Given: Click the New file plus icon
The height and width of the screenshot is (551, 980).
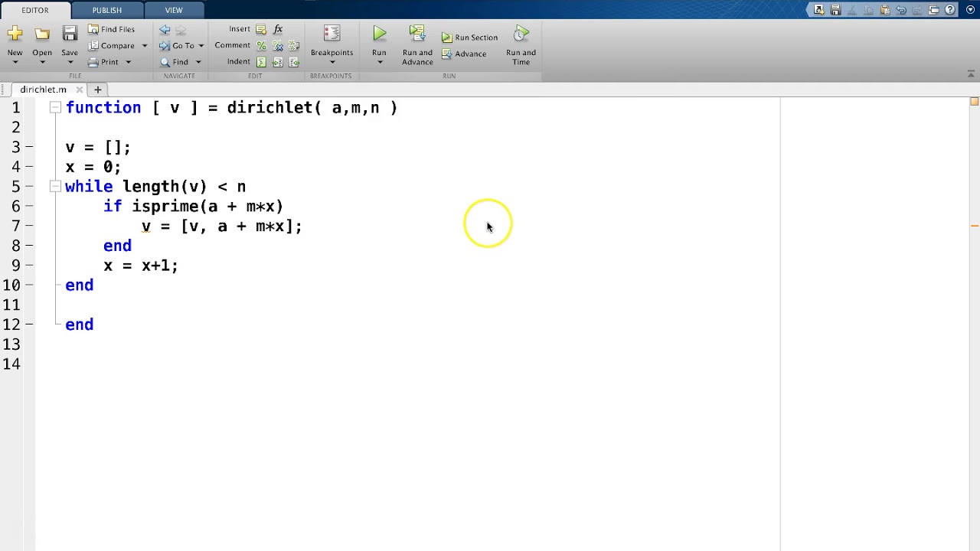Looking at the screenshot, I should (x=15, y=34).
